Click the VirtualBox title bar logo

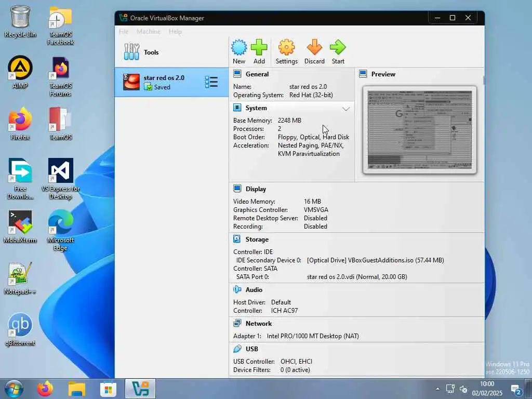[x=123, y=18]
